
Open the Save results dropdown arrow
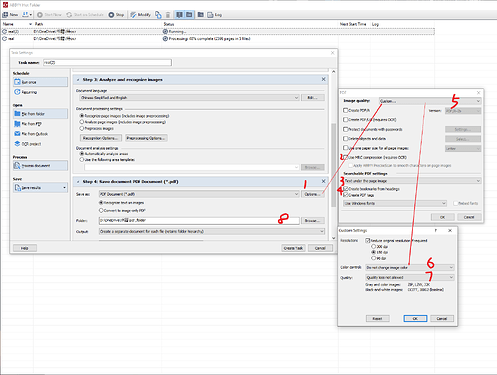(64, 188)
